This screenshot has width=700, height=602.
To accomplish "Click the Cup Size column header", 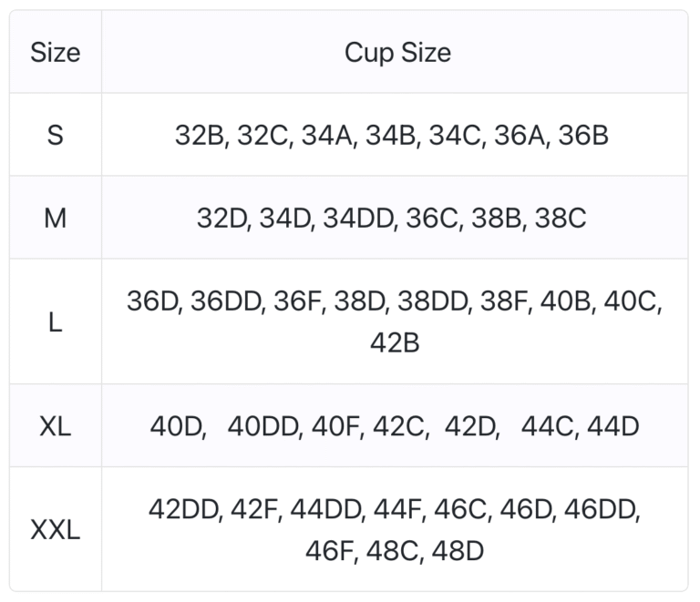I will pyautogui.click(x=397, y=52).
